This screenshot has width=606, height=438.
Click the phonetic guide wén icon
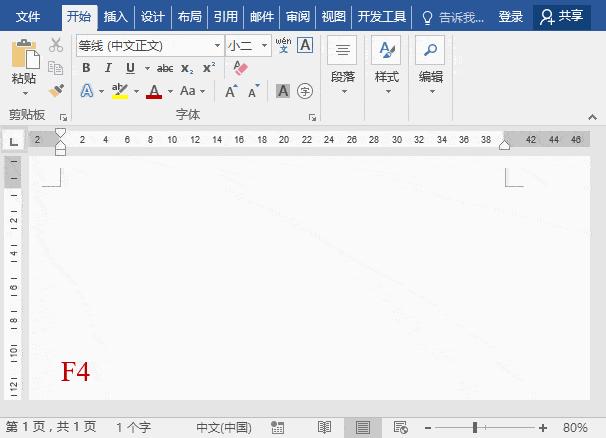[283, 45]
